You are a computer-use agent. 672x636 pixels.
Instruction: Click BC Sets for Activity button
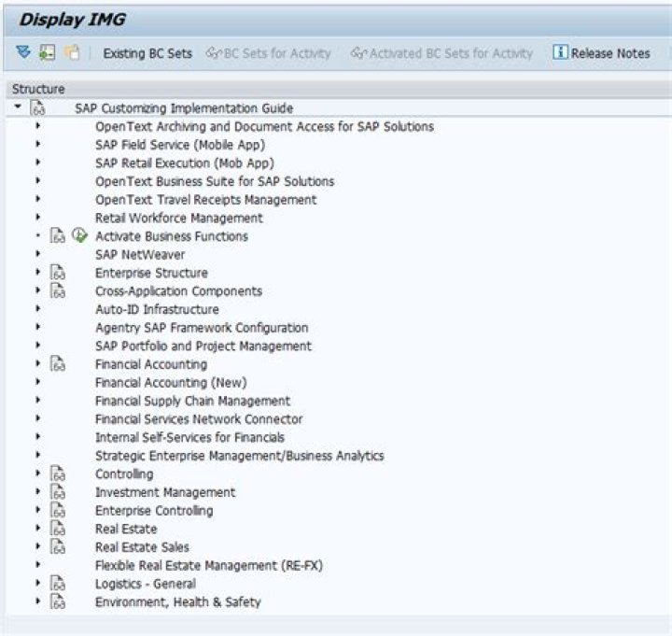pos(268,53)
